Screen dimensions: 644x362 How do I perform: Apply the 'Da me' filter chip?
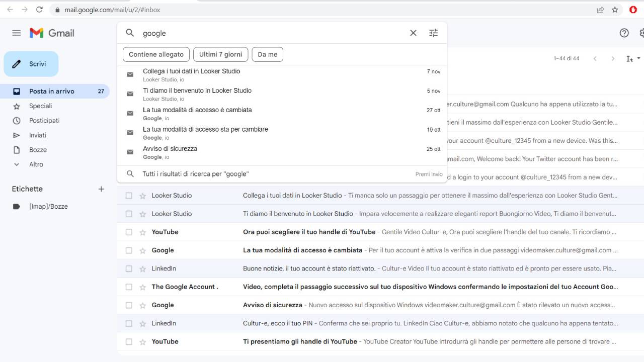point(268,54)
